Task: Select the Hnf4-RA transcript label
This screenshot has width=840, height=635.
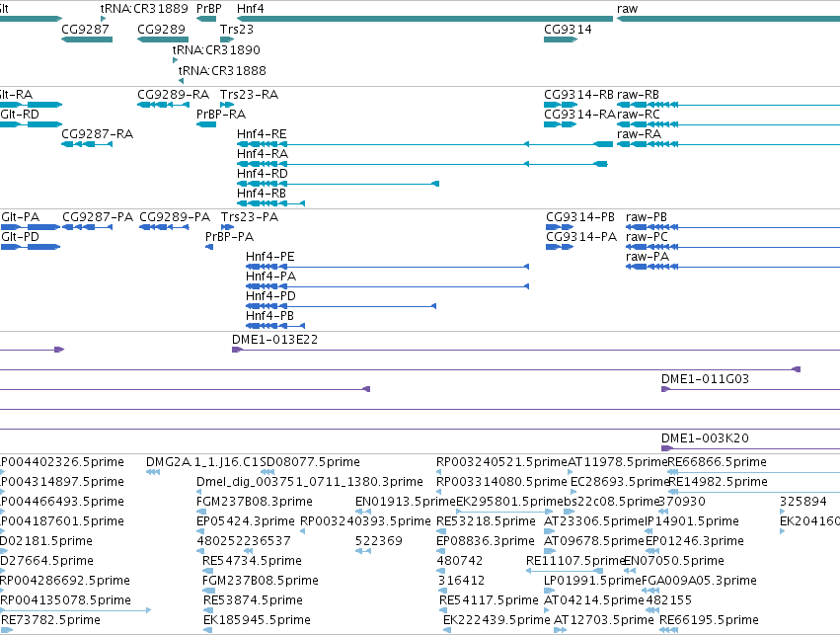Action: point(263,154)
